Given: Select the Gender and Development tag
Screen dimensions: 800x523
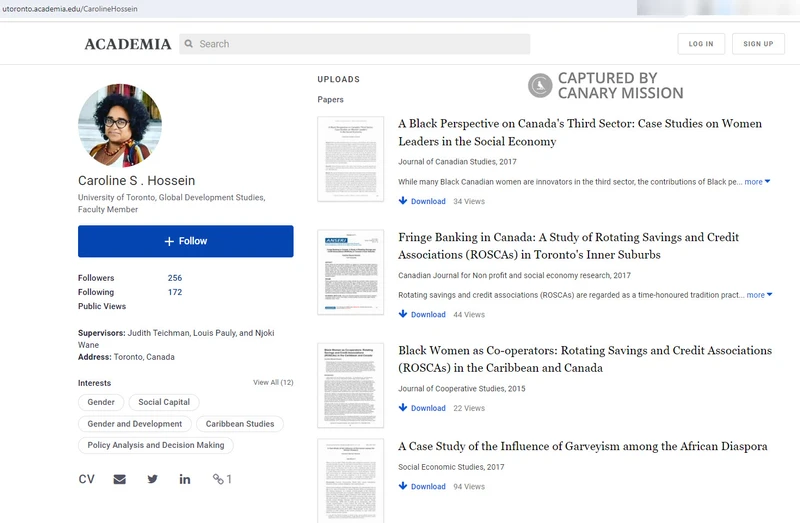Looking at the screenshot, I should 135,424.
